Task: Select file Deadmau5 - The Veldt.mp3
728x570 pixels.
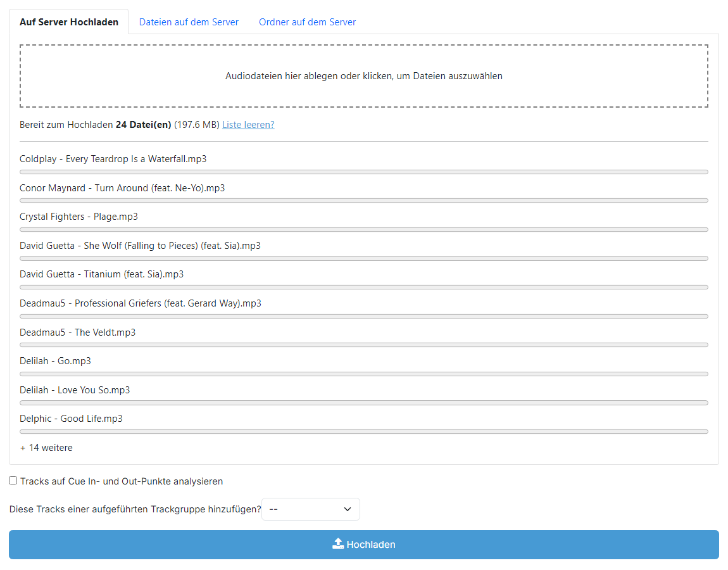Action: [x=77, y=332]
